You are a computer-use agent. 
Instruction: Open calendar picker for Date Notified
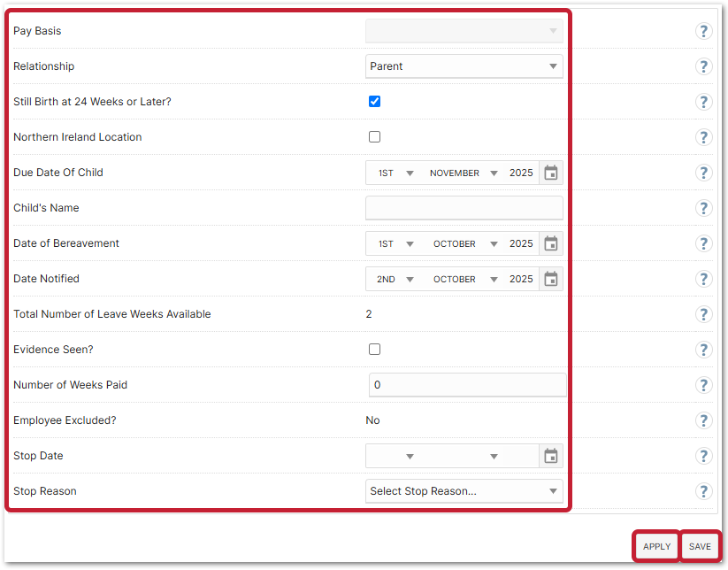[550, 279]
